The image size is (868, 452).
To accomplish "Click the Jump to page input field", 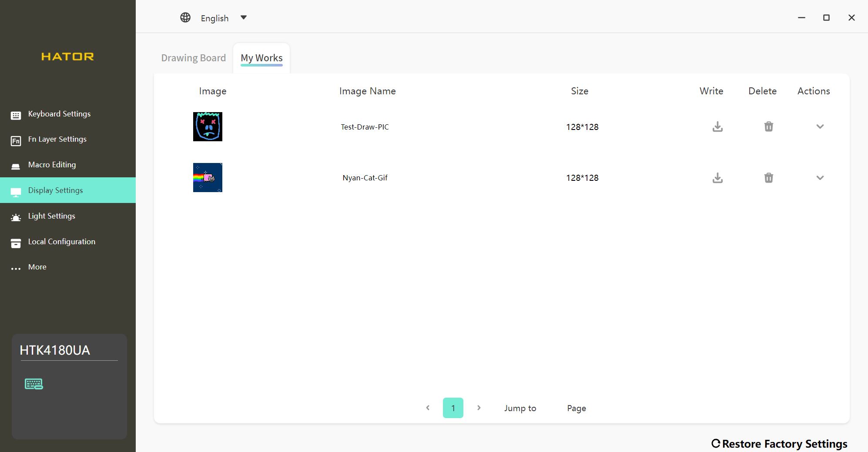I will [551, 408].
